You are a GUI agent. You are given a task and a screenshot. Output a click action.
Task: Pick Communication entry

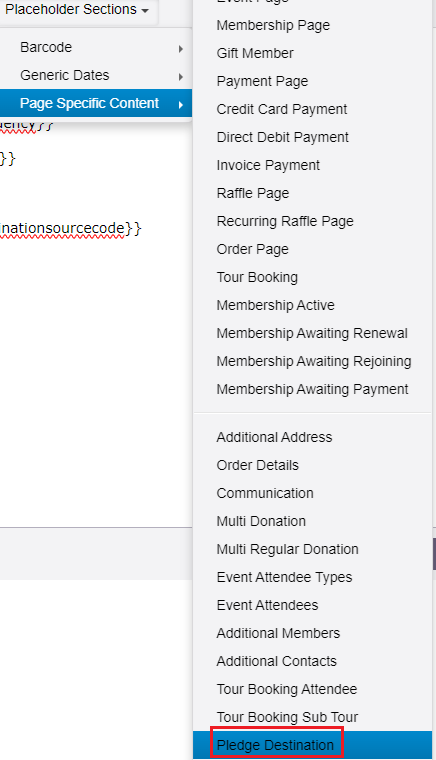coord(312,494)
